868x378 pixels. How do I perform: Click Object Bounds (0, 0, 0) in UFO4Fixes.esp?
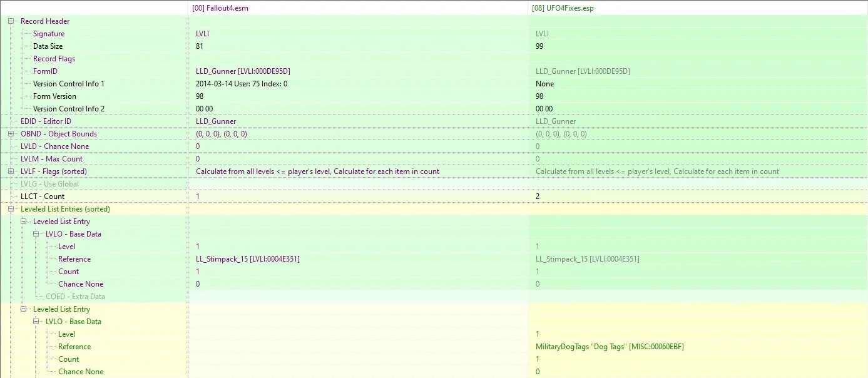561,134
